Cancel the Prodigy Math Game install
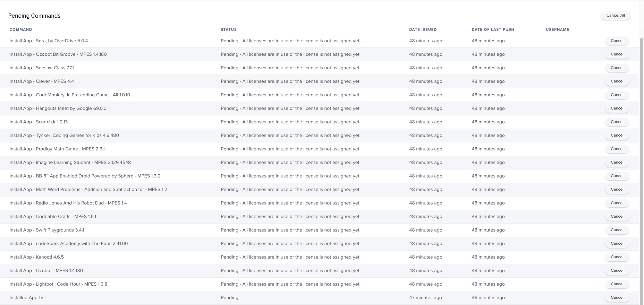This screenshot has width=644, height=305. (617, 149)
